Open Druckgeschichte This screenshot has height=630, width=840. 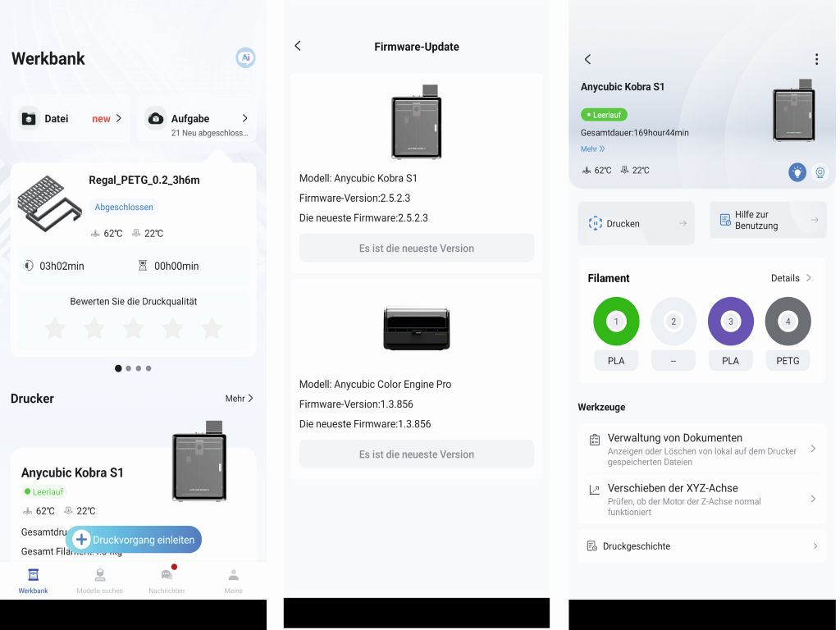tap(702, 546)
